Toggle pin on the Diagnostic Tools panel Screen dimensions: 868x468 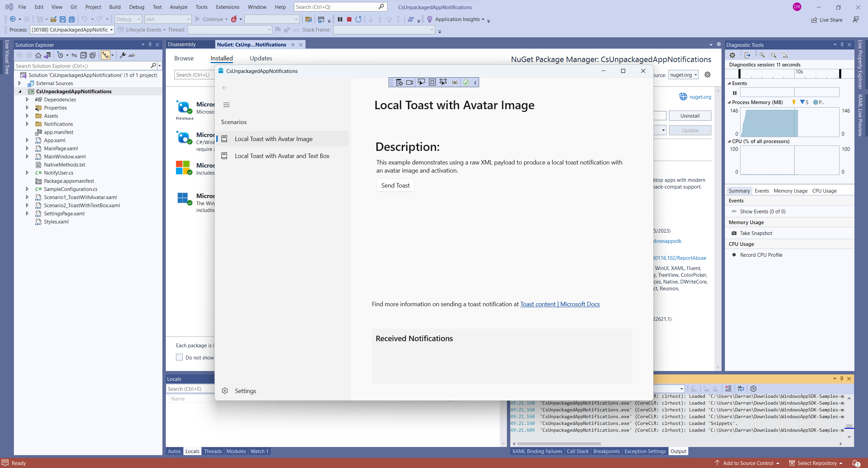[x=842, y=45]
